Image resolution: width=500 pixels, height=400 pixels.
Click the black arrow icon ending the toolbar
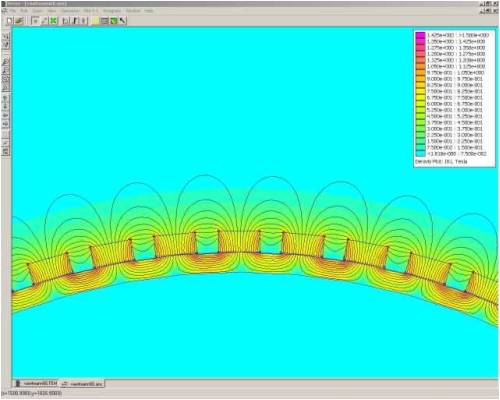click(x=123, y=21)
